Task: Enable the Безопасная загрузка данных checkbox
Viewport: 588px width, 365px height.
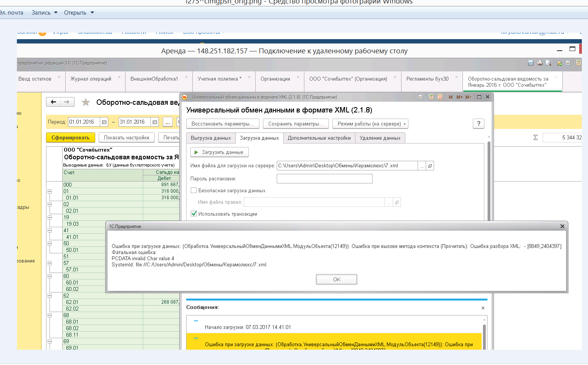Action: (194, 190)
